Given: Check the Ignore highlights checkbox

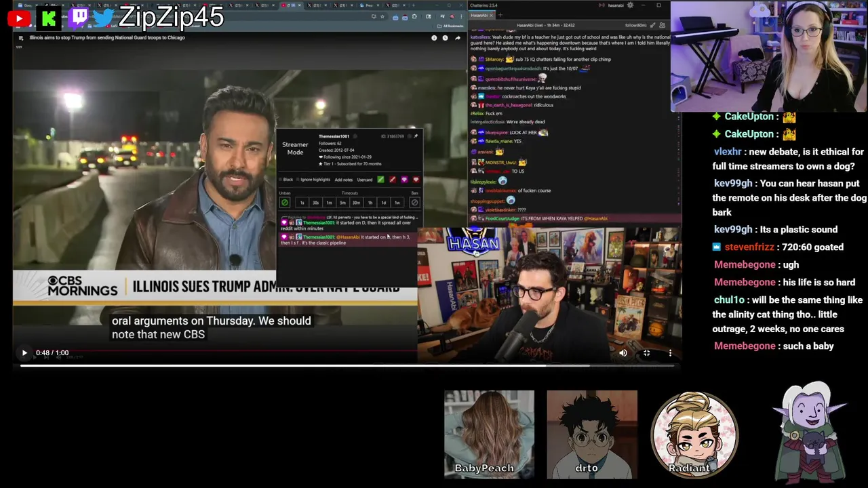Looking at the screenshot, I should pyautogui.click(x=298, y=180).
